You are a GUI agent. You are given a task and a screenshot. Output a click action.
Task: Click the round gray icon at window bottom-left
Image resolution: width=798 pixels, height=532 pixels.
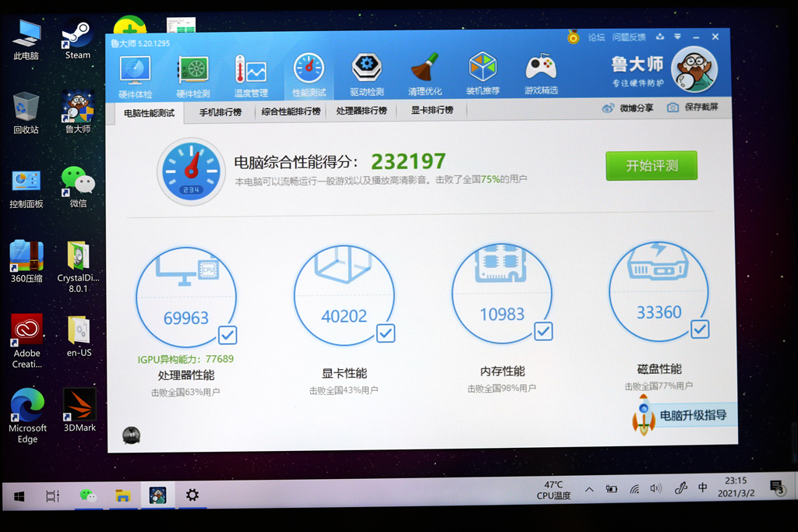pyautogui.click(x=131, y=435)
